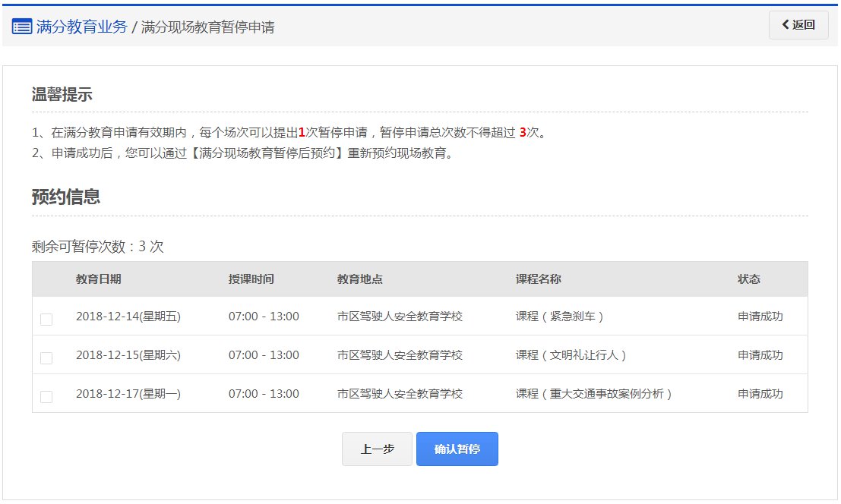
Task: Click the 课程（紧急刹车）course name
Action: (x=560, y=317)
